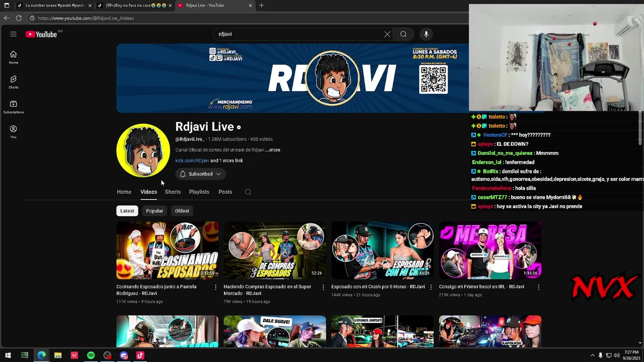Open Spotify from taskbar
The height and width of the screenshot is (362, 644).
pos(91,355)
